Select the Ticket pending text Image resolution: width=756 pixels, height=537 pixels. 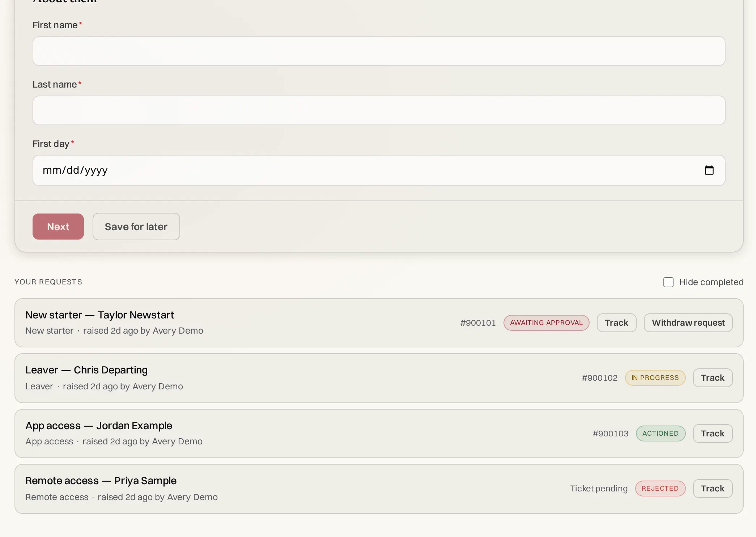tap(599, 489)
